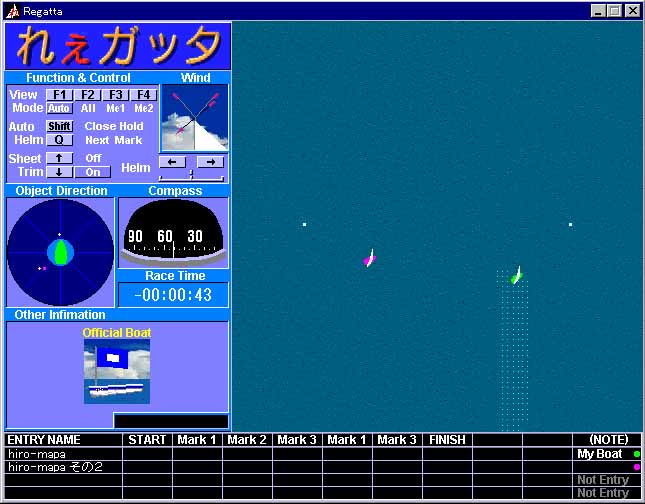Image resolution: width=645 pixels, height=504 pixels.
Task: Click the right start line mark buoy
Action: [571, 224]
